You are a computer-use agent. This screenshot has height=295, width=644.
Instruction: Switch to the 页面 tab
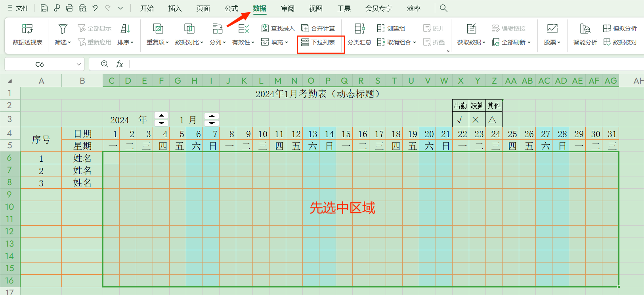(203, 8)
